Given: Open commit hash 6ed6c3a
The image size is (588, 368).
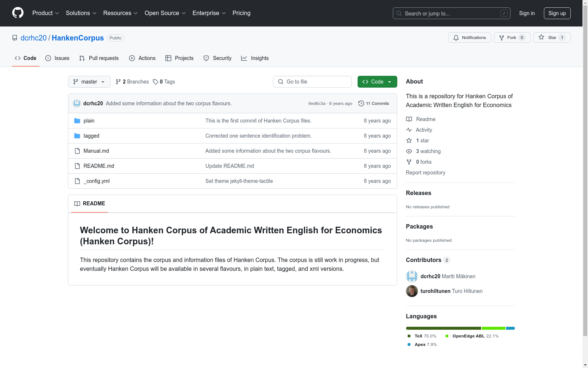Looking at the screenshot, I should (317, 103).
